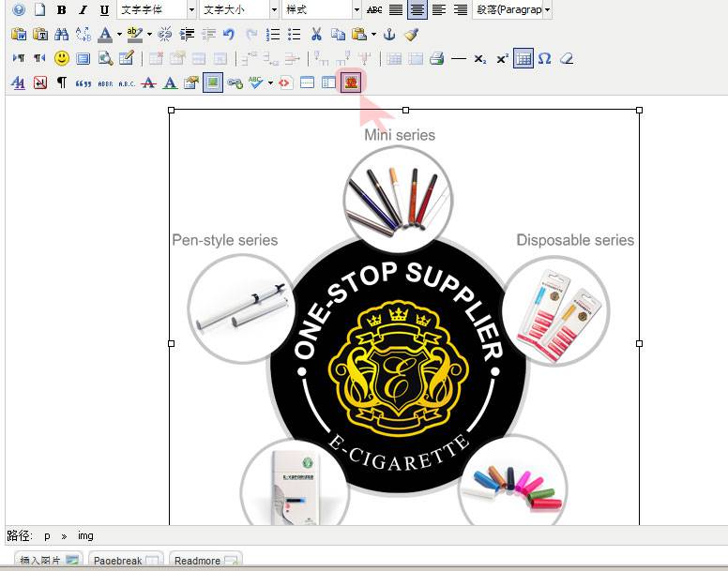
Task: Toggle bold formatting
Action: point(61,10)
